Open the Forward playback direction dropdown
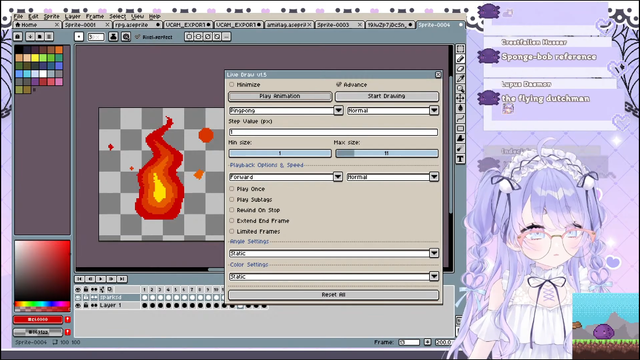The image size is (640, 360). point(338,177)
